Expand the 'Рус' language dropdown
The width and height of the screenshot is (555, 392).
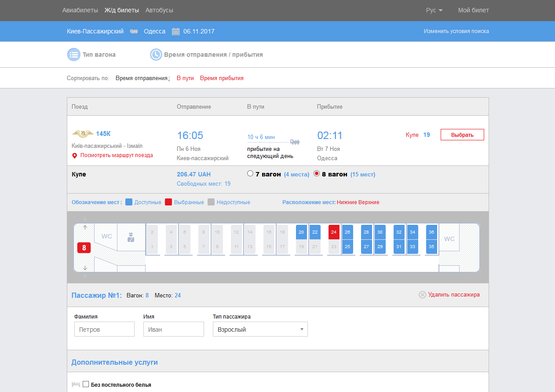tap(434, 10)
